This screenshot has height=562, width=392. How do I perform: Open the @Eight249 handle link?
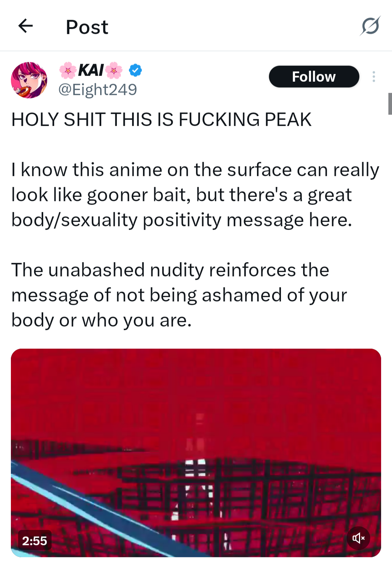pos(98,89)
